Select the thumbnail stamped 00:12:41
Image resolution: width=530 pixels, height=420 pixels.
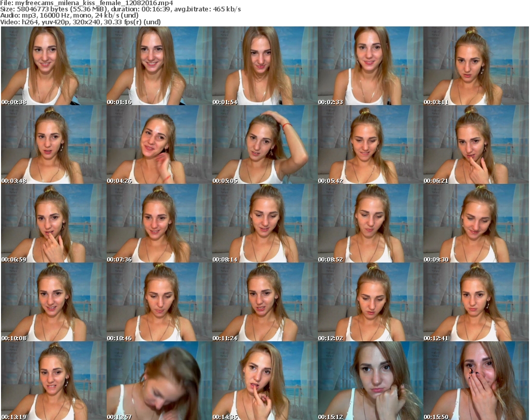click(476, 302)
